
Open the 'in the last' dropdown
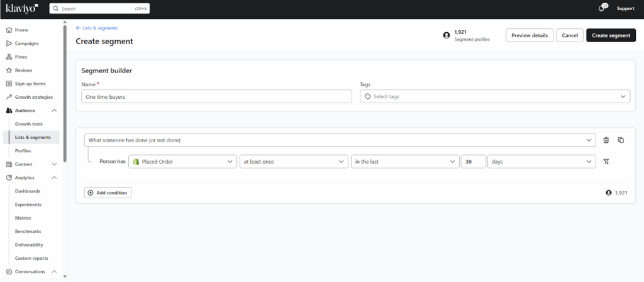[405, 162]
